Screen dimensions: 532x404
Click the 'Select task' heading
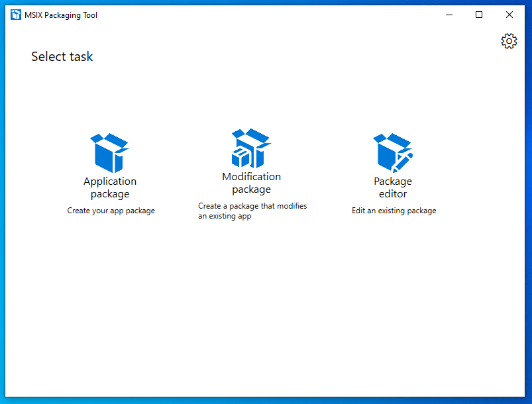click(x=62, y=57)
